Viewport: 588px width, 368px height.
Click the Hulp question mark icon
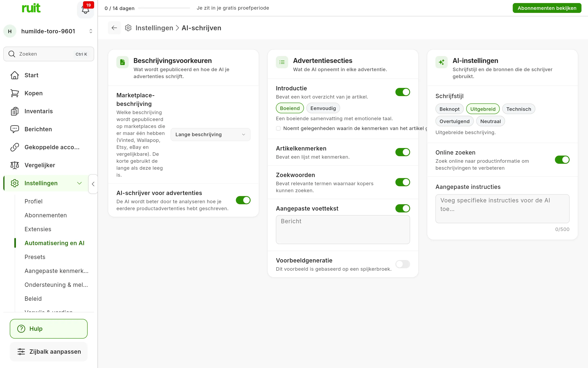[21, 329]
